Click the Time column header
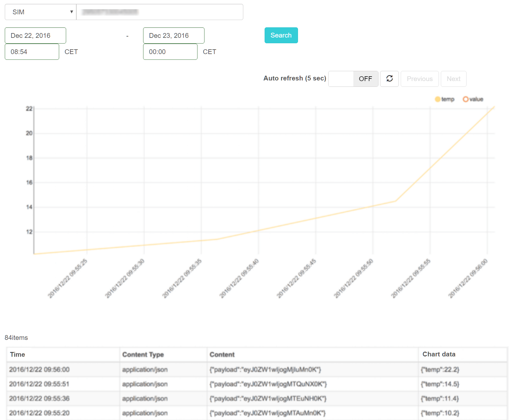The height and width of the screenshot is (420, 513). pos(17,355)
